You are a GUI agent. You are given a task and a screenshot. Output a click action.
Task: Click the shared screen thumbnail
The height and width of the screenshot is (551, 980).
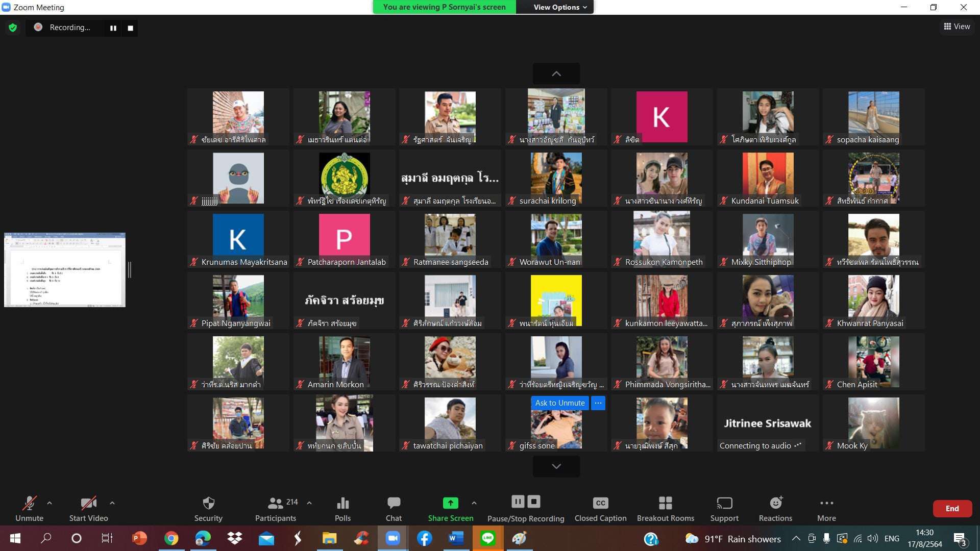(x=65, y=270)
